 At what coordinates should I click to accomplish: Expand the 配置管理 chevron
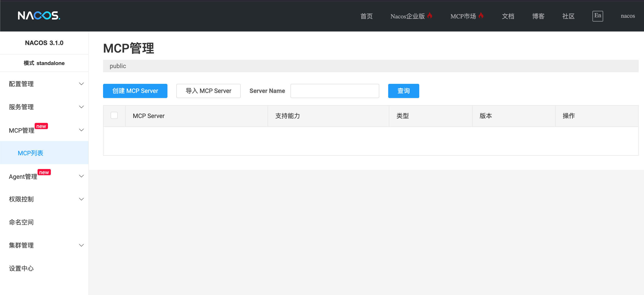[81, 84]
